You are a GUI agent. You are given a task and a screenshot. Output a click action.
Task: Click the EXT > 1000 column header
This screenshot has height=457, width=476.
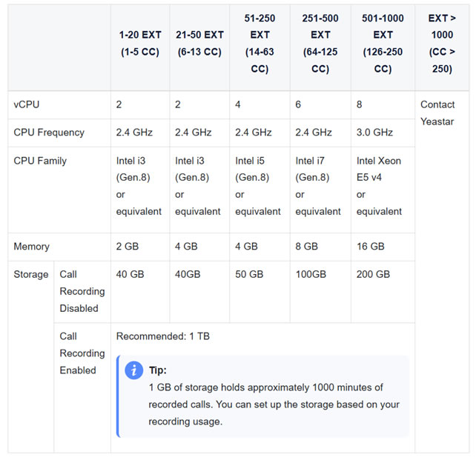443,44
